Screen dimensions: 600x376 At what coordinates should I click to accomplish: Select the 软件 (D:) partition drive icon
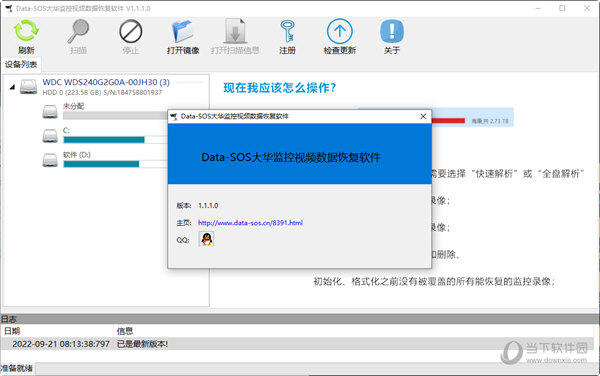50,160
